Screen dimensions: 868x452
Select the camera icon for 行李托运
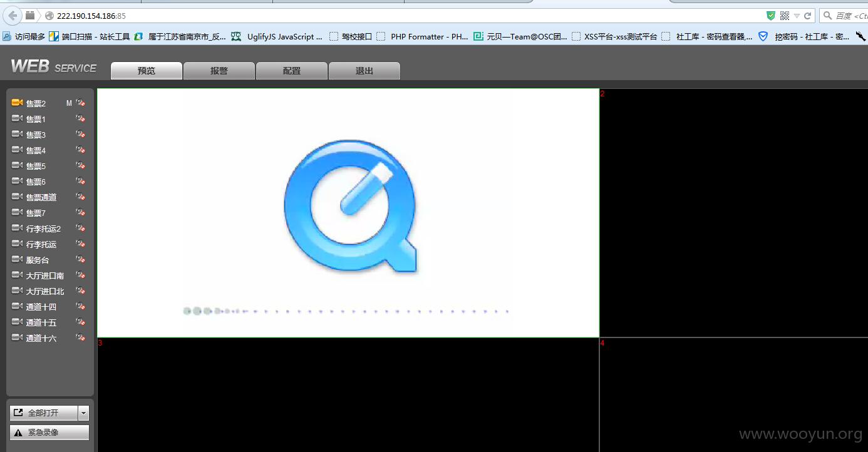(17, 244)
